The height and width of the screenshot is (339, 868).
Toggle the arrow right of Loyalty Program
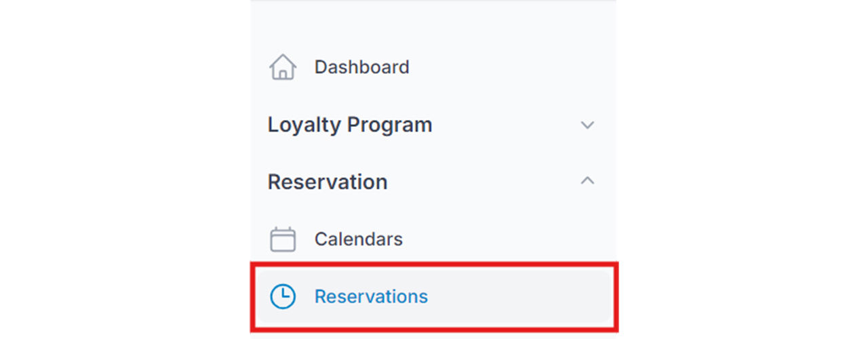tap(588, 125)
